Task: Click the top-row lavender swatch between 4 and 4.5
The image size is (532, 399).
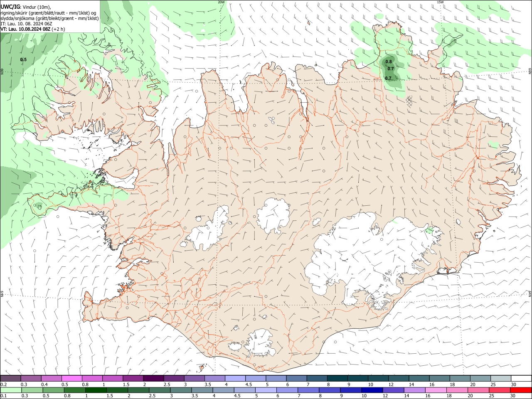Action: [234, 378]
